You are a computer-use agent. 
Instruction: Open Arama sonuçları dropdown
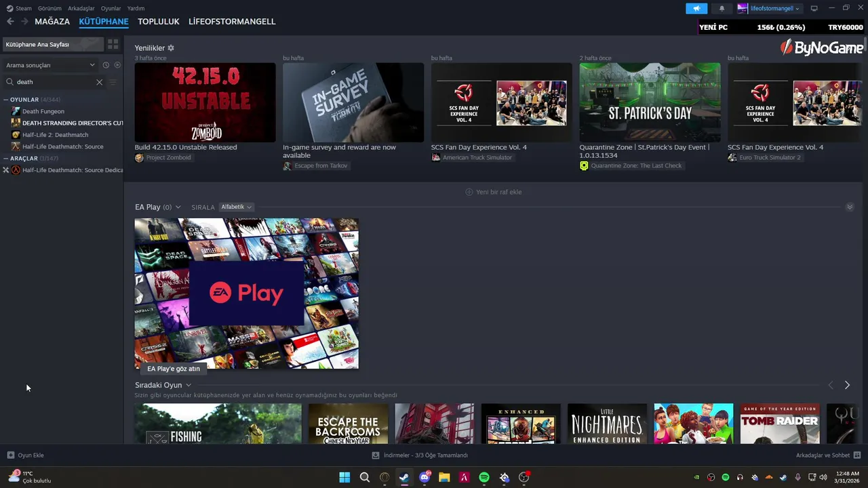tap(51, 65)
